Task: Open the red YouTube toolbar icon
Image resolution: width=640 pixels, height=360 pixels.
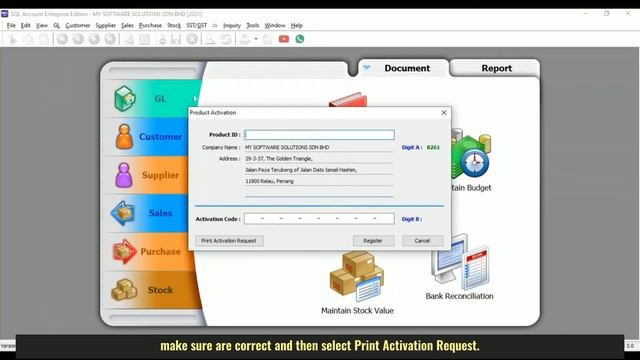Action: click(x=284, y=39)
